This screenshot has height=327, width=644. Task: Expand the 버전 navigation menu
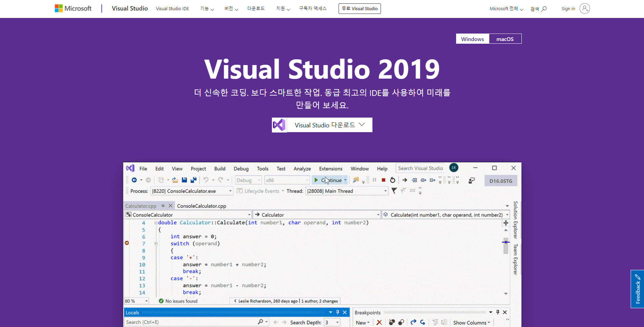[231, 9]
